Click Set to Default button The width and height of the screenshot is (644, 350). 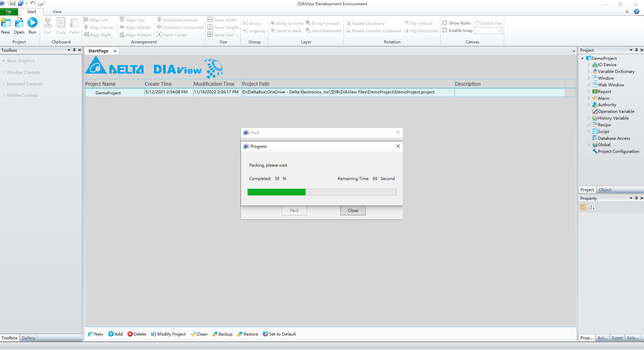pos(279,334)
